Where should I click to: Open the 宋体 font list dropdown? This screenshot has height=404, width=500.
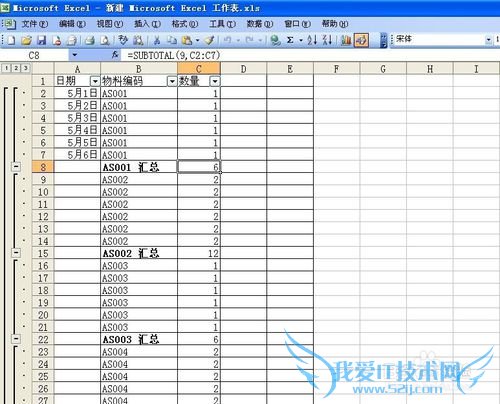[488, 40]
